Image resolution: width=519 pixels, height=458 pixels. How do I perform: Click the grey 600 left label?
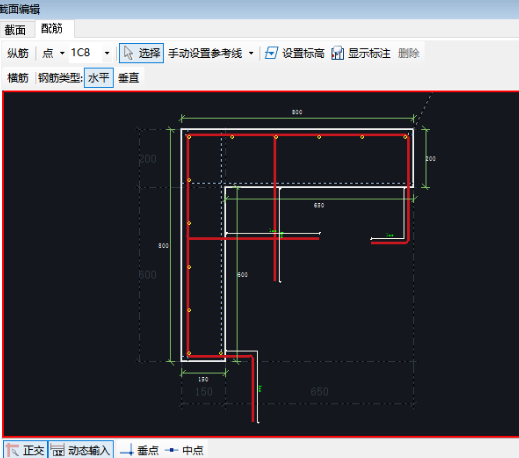pyautogui.click(x=148, y=275)
